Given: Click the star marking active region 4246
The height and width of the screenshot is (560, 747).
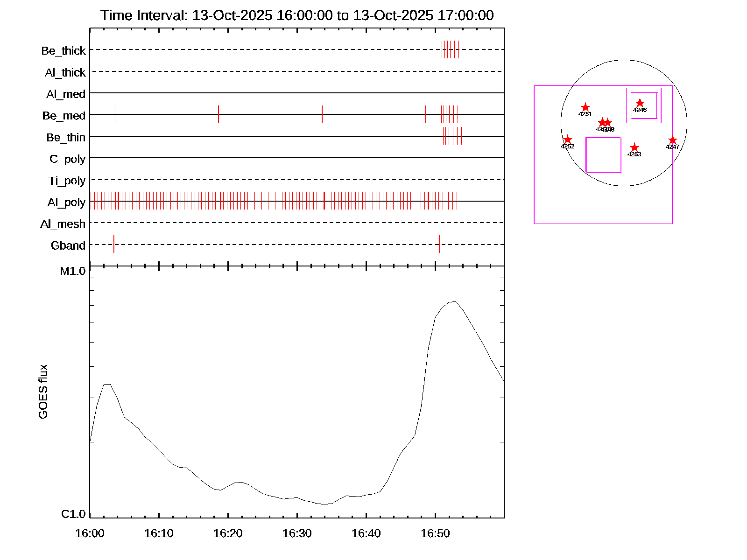Looking at the screenshot, I should (640, 103).
